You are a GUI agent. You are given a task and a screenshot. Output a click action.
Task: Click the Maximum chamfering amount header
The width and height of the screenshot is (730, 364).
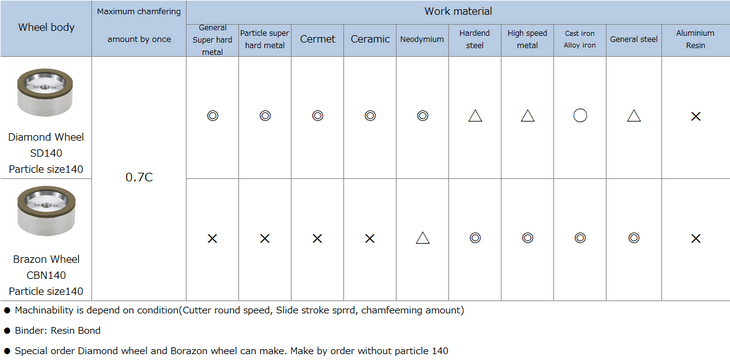click(x=139, y=26)
